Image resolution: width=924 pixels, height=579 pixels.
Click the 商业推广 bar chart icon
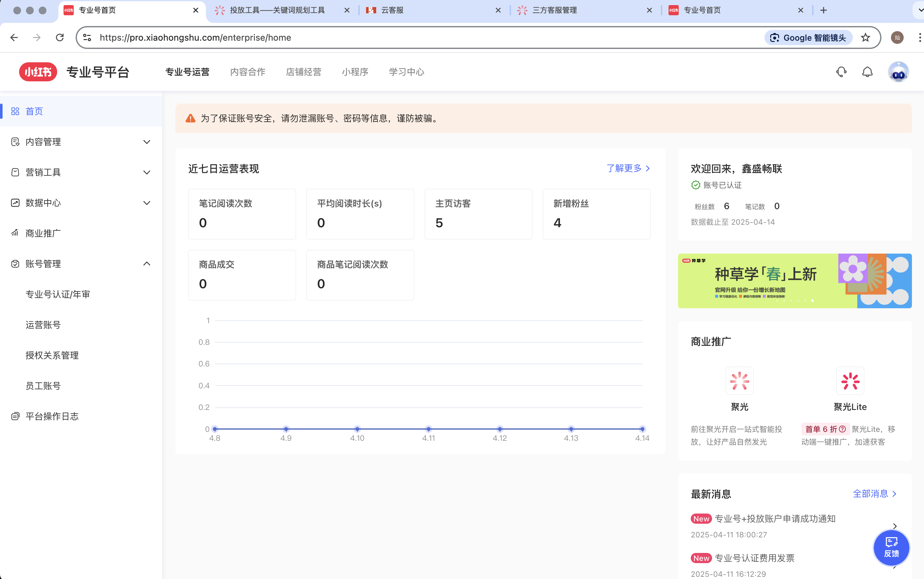[x=15, y=233]
